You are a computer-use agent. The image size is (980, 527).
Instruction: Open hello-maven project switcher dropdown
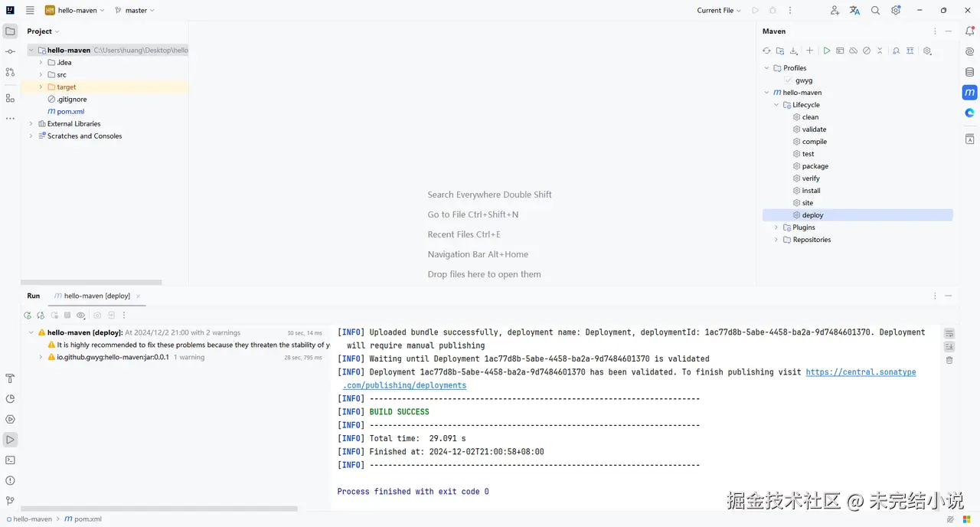pyautogui.click(x=75, y=11)
